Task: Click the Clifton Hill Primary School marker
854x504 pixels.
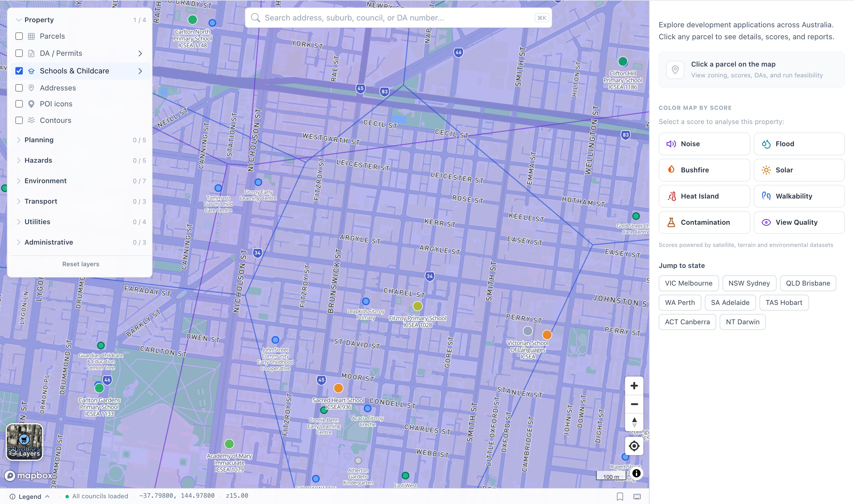Action: click(x=623, y=61)
